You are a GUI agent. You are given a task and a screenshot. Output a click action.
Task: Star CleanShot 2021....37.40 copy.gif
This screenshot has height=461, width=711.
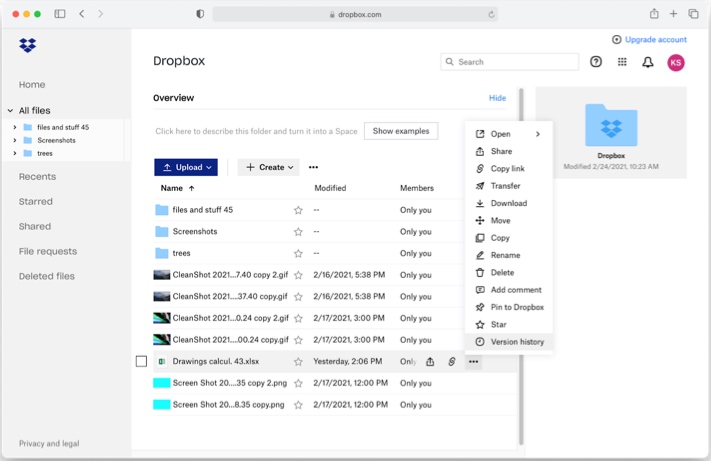click(298, 296)
